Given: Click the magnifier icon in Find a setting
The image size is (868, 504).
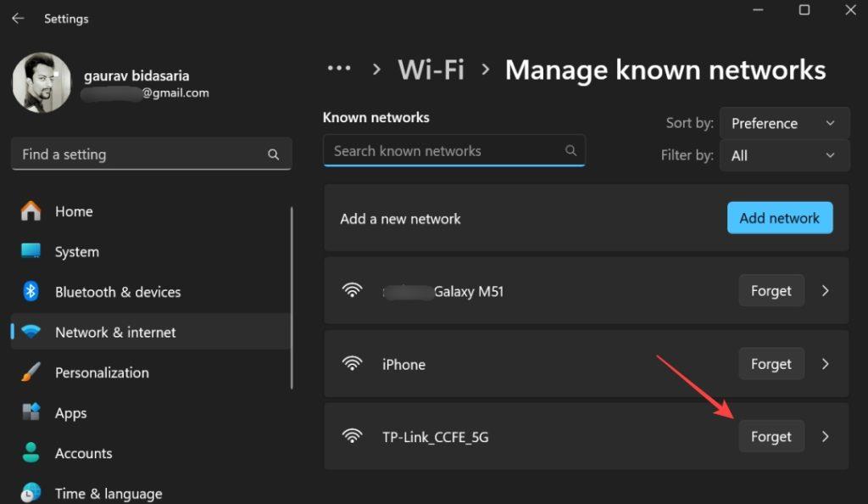Looking at the screenshot, I should click(x=274, y=154).
